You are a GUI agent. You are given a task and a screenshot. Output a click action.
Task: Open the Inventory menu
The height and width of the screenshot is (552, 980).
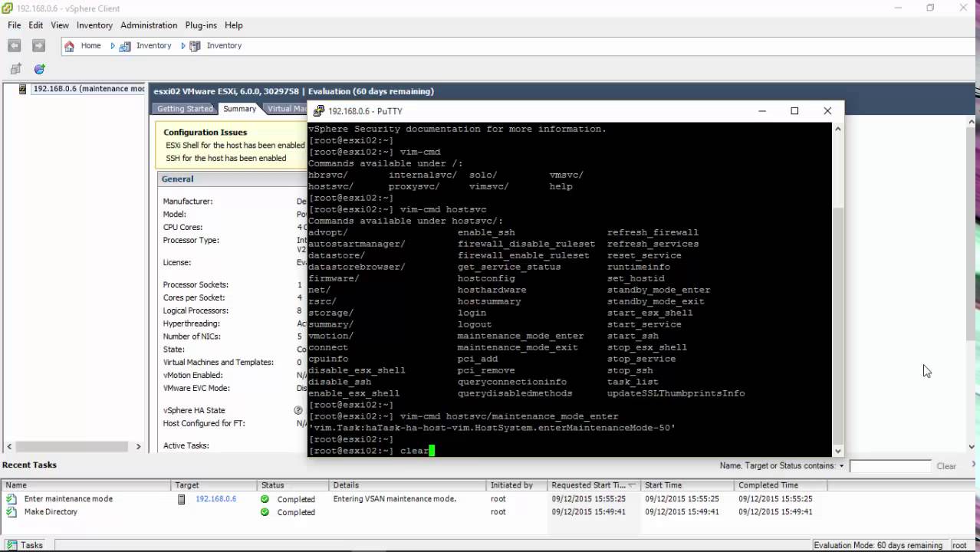(x=94, y=25)
